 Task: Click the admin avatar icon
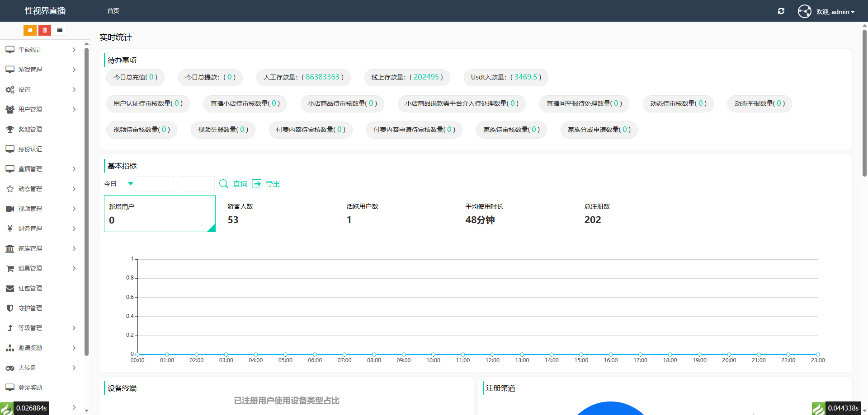(x=804, y=11)
